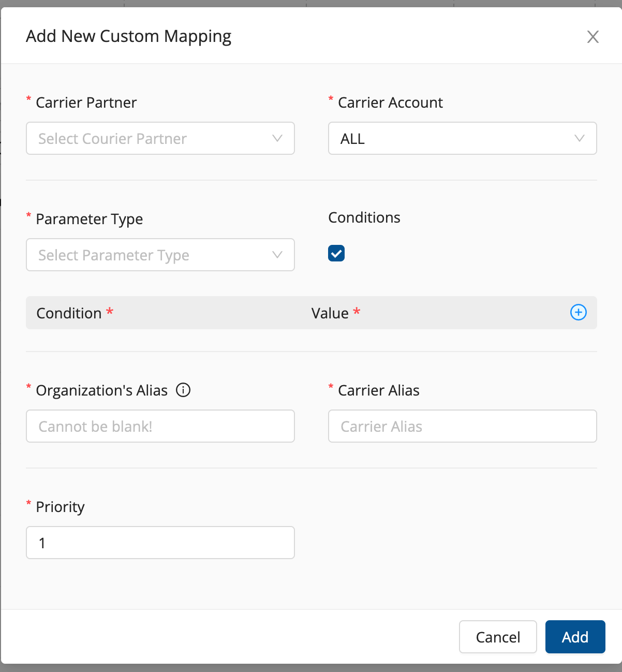This screenshot has height=672, width=622.
Task: Click into the Carrier Alias input
Action: (x=462, y=426)
